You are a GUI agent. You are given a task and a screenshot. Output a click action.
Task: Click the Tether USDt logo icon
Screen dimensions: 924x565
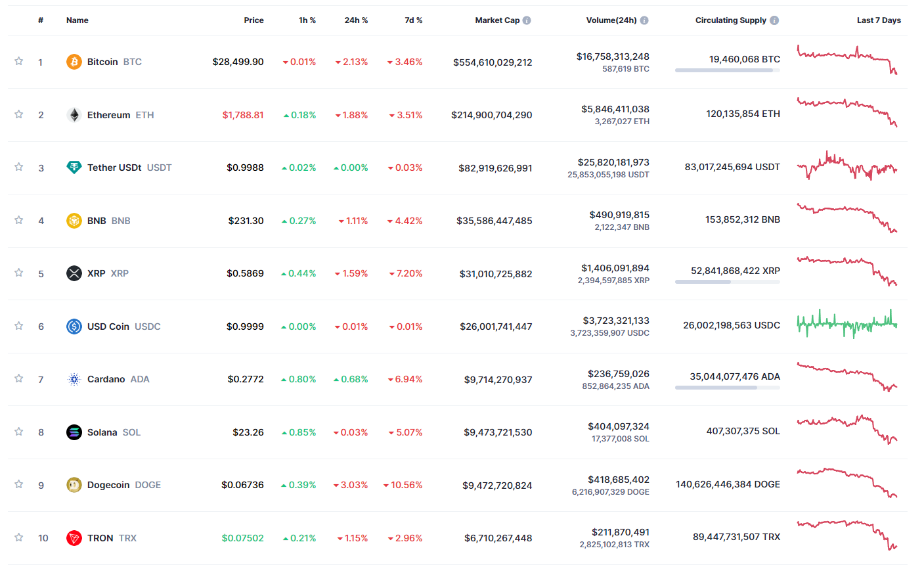point(74,168)
